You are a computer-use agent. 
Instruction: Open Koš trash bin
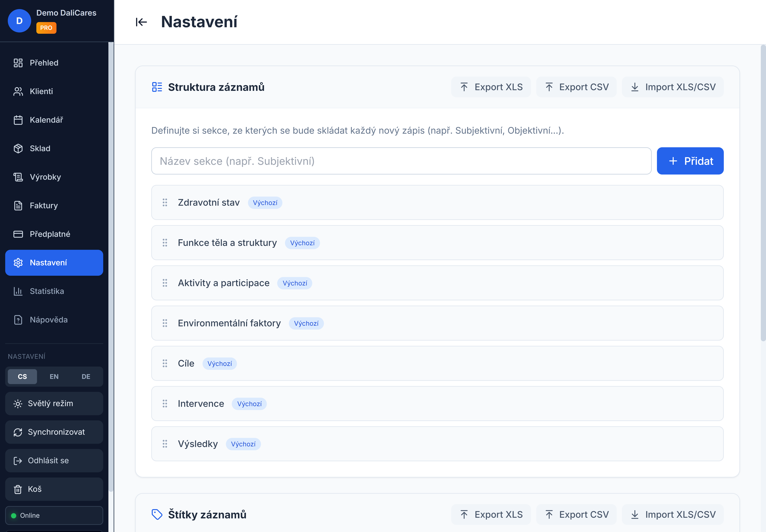coord(54,489)
